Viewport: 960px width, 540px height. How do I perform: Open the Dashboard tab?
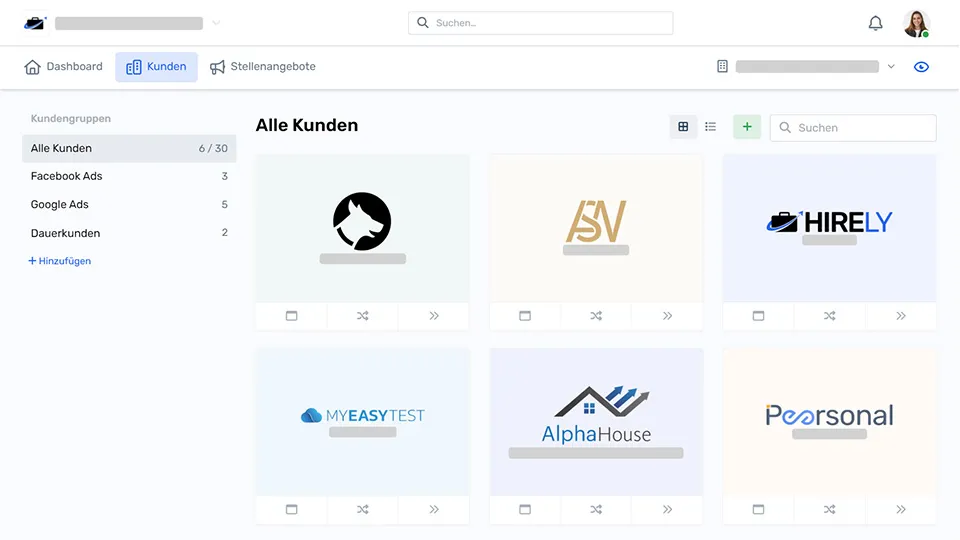[x=64, y=67]
